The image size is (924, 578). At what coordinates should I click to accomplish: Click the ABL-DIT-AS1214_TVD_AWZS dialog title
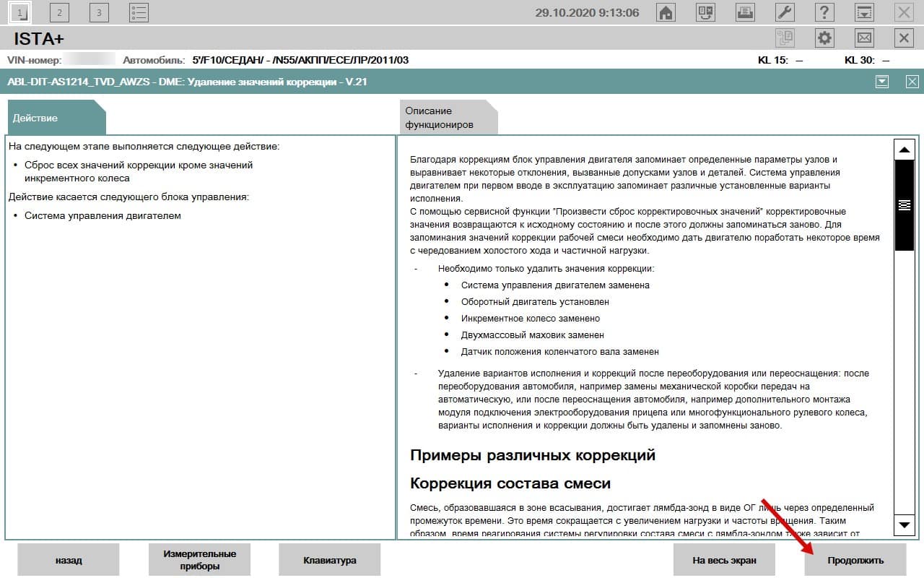187,82
